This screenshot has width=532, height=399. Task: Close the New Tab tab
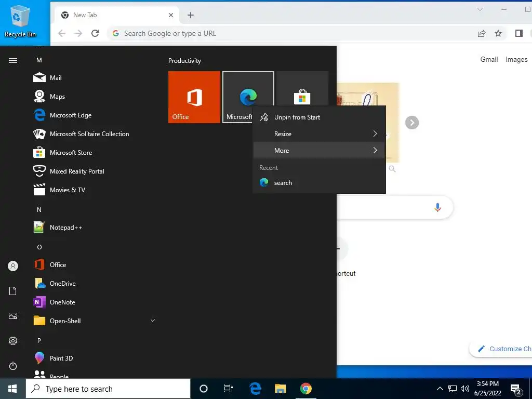tap(171, 15)
